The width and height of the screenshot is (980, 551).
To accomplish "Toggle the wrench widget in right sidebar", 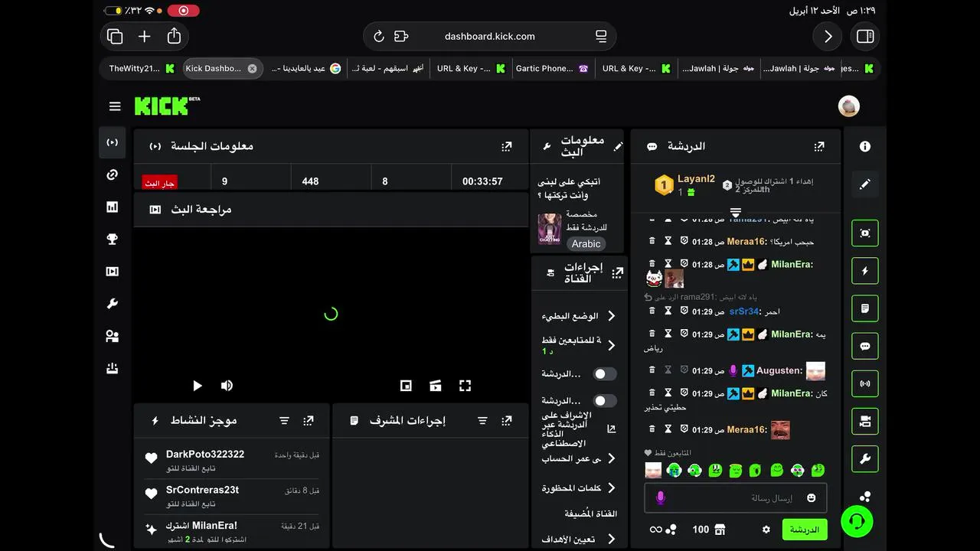I will [865, 459].
